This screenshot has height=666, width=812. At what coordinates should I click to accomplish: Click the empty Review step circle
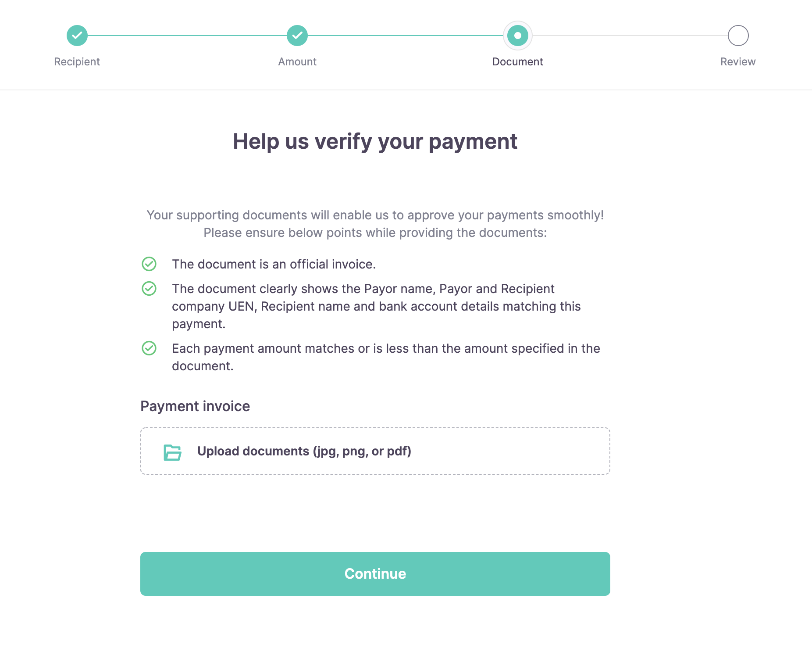tap(738, 36)
